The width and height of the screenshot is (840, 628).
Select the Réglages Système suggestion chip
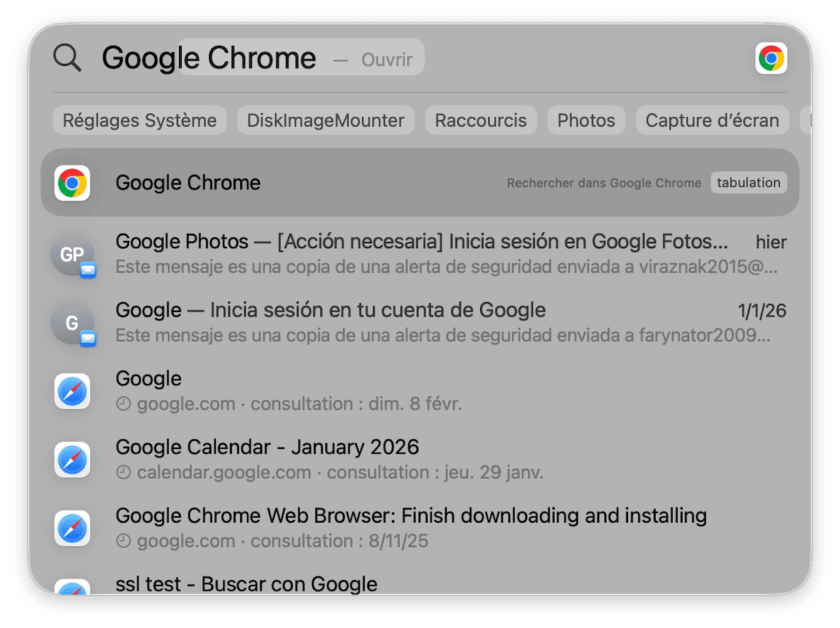point(140,120)
